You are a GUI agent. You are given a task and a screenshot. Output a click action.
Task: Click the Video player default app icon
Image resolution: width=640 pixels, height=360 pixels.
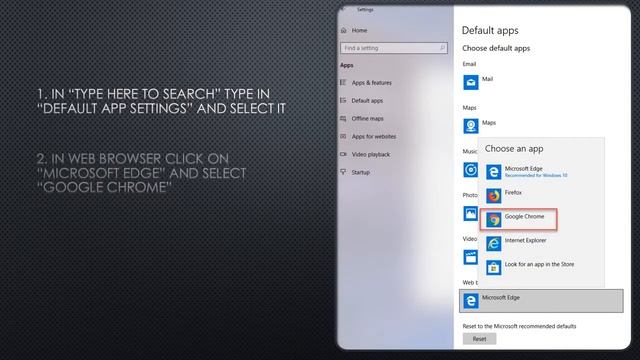471,257
